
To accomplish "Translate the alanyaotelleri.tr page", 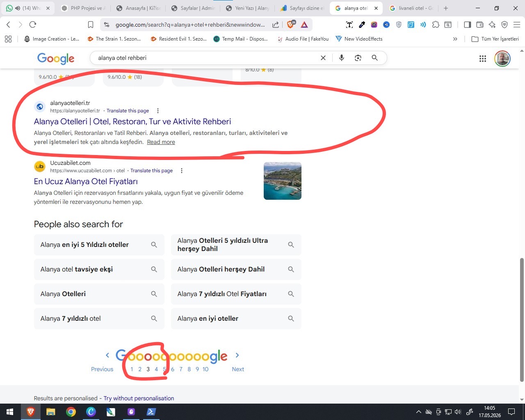I will coord(128,111).
